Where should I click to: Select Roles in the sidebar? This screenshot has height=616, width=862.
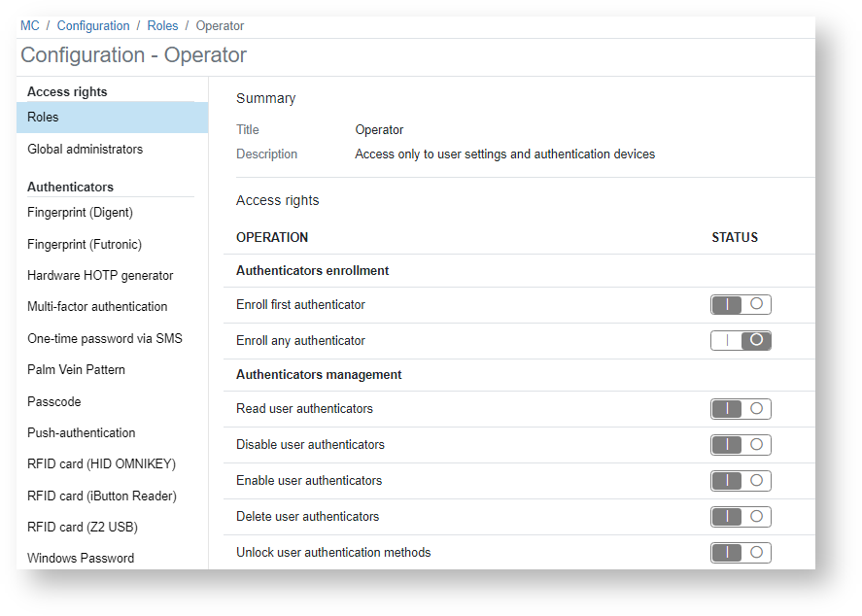[43, 118]
